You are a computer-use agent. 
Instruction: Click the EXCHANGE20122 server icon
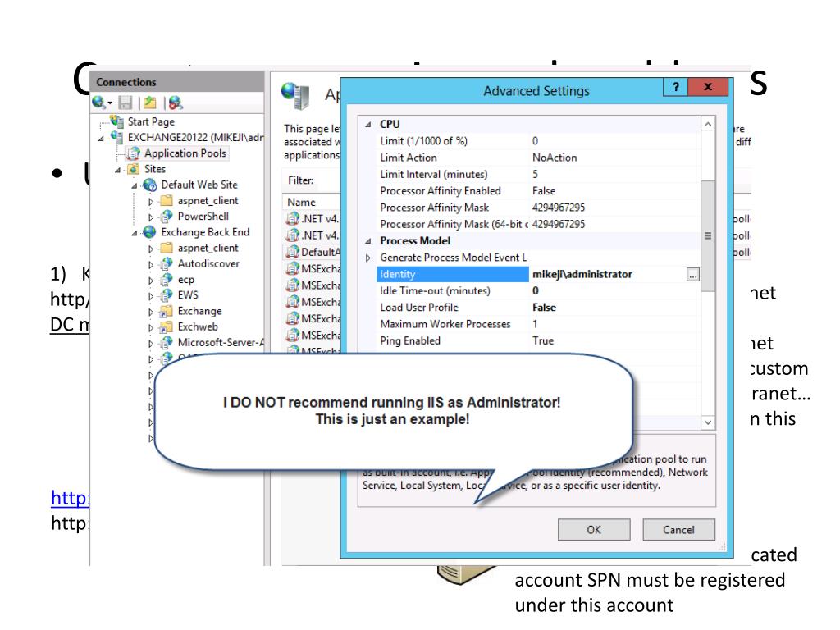point(116,137)
